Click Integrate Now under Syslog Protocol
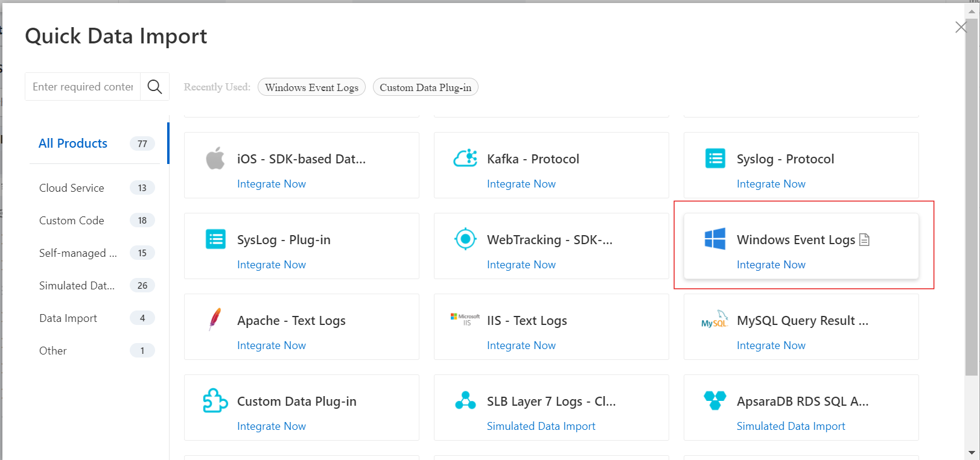Screen dimensions: 980x460 (771, 184)
